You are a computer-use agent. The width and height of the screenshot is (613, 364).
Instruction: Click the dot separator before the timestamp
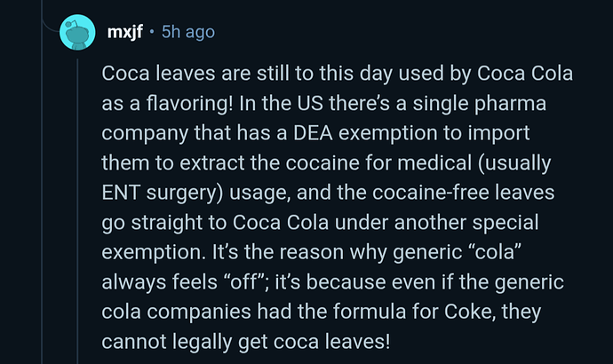(153, 32)
